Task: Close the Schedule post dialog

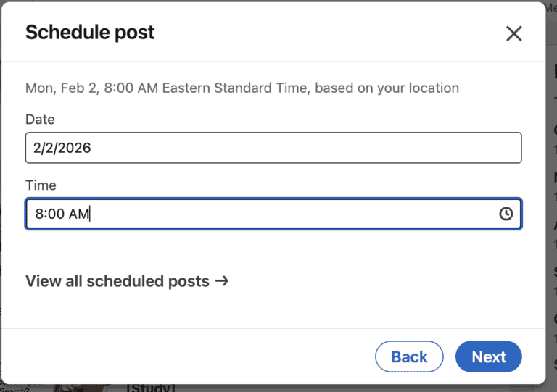Action: pos(513,33)
